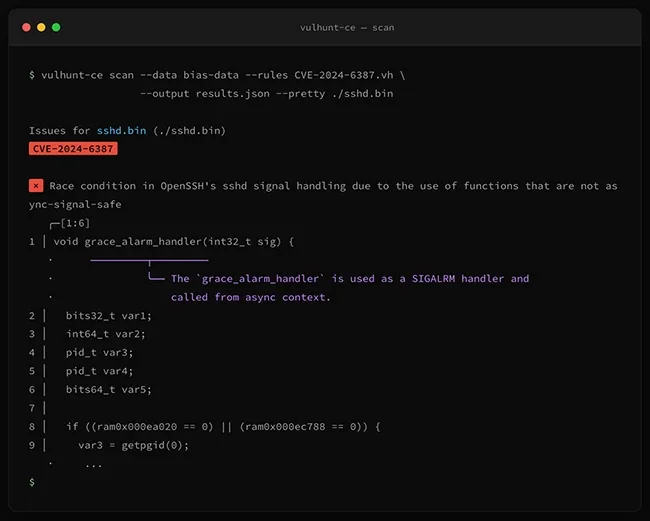
Task: Click the results.json output argument
Action: pos(229,94)
